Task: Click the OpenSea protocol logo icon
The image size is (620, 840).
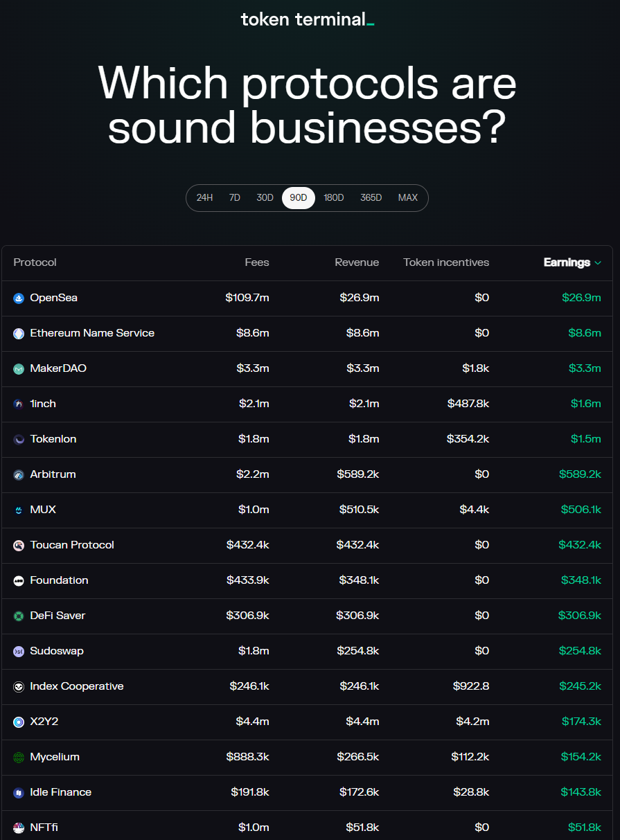Action: (19, 298)
